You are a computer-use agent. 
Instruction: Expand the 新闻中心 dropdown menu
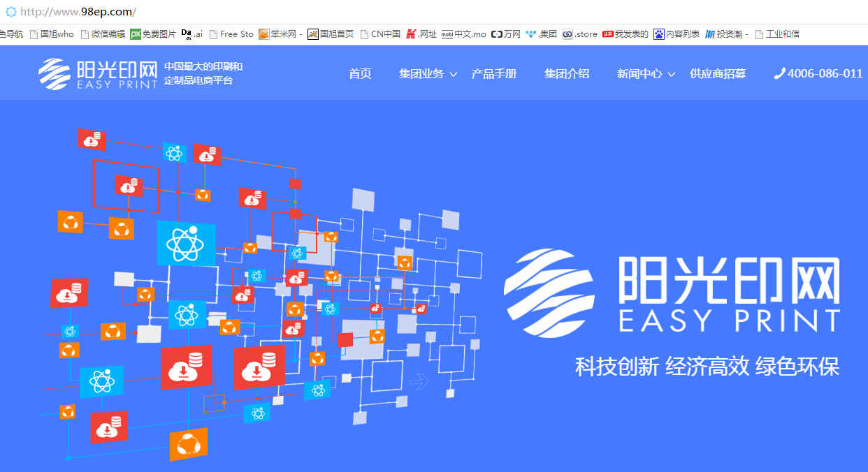click(646, 74)
